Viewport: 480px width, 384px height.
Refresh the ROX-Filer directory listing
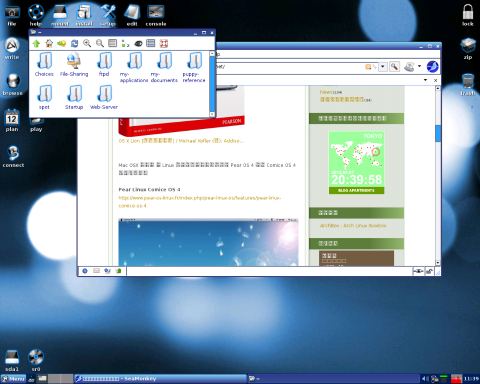click(x=74, y=43)
